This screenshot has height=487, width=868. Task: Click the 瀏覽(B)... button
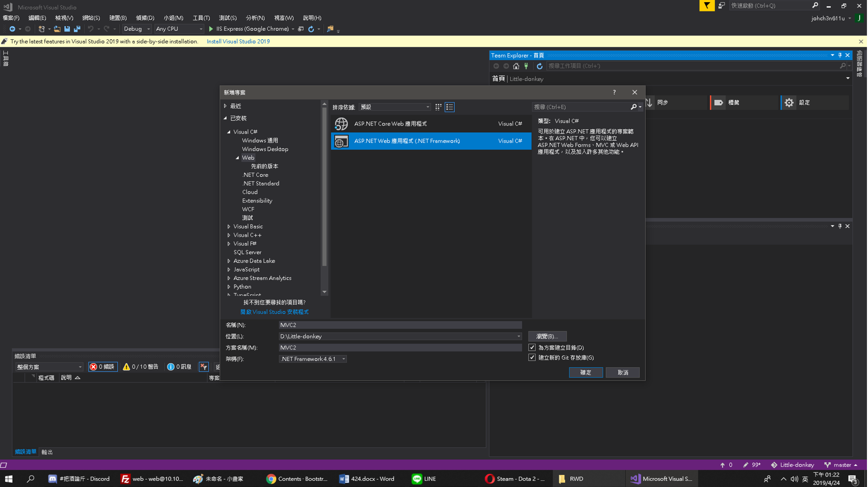click(x=547, y=336)
